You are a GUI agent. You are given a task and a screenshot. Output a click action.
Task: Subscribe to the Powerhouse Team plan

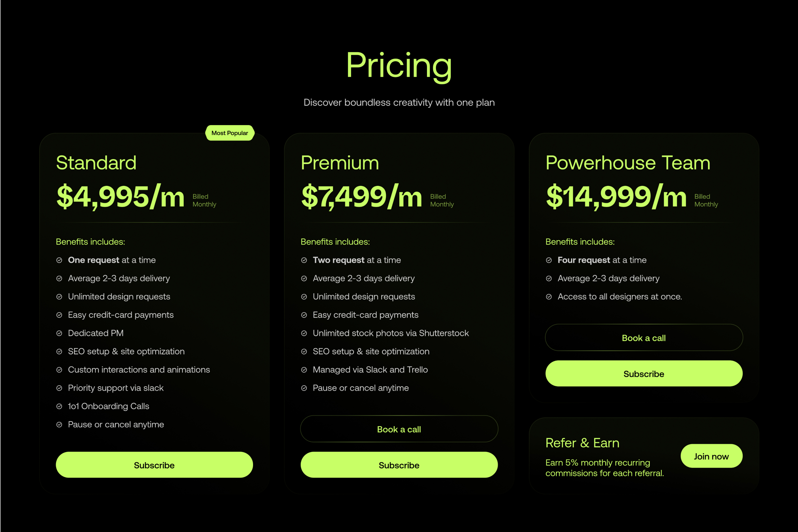644,374
